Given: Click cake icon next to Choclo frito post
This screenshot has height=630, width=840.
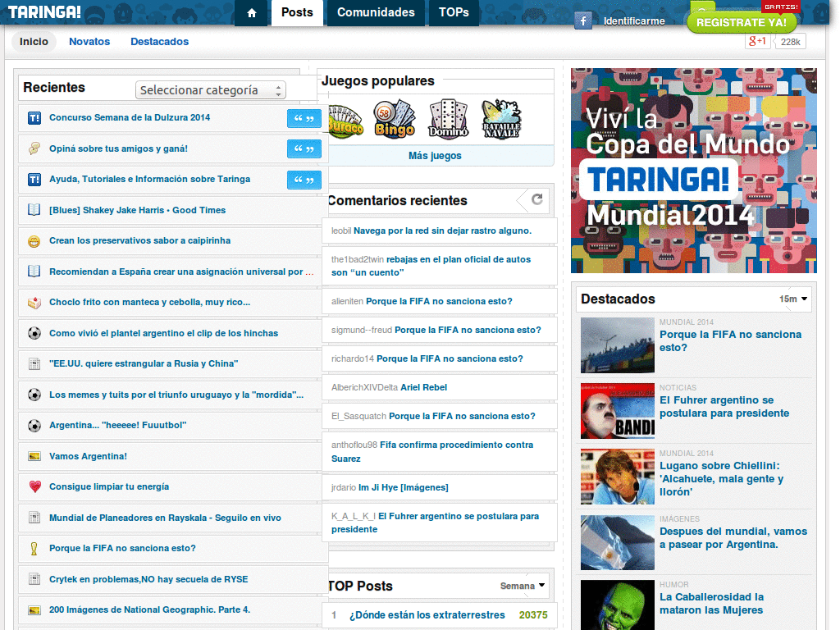Looking at the screenshot, I should [x=34, y=303].
